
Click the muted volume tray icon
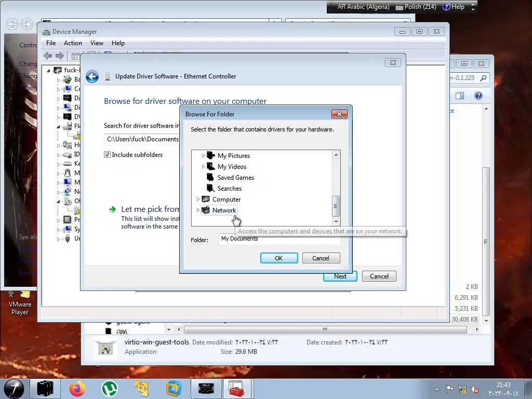click(475, 390)
